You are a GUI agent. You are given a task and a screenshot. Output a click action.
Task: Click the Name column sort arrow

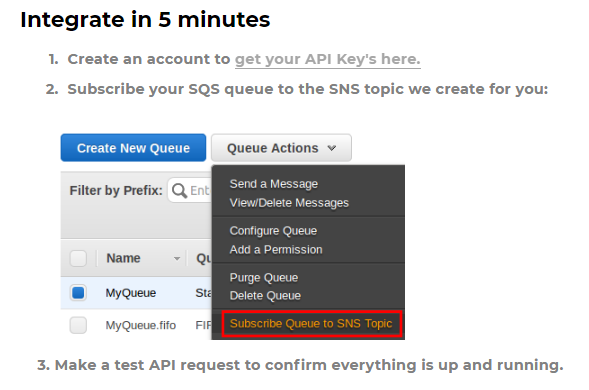177,258
